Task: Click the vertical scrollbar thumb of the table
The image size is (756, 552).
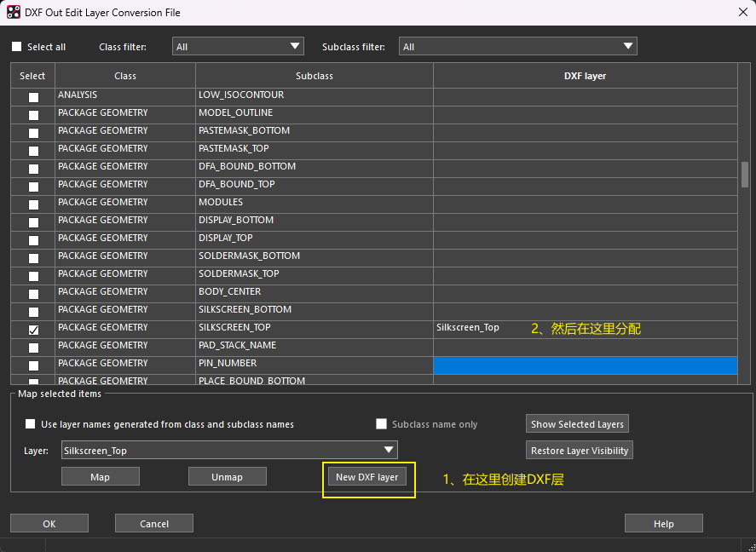Action: pyautogui.click(x=745, y=174)
